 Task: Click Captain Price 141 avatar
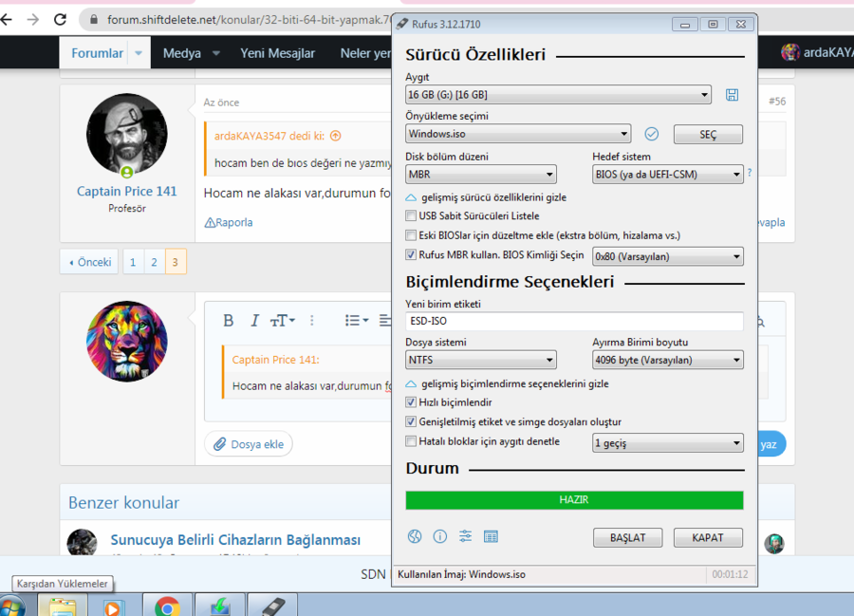[127, 134]
